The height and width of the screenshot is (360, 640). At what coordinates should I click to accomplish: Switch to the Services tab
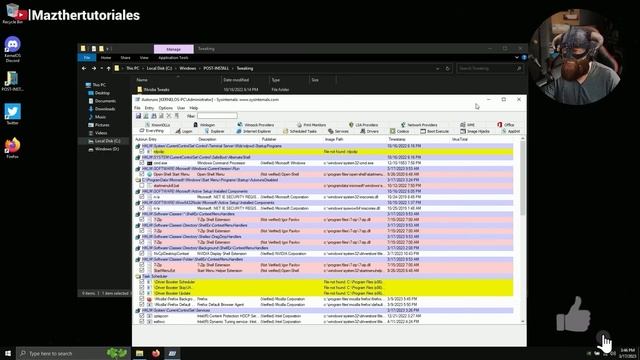[x=338, y=131]
